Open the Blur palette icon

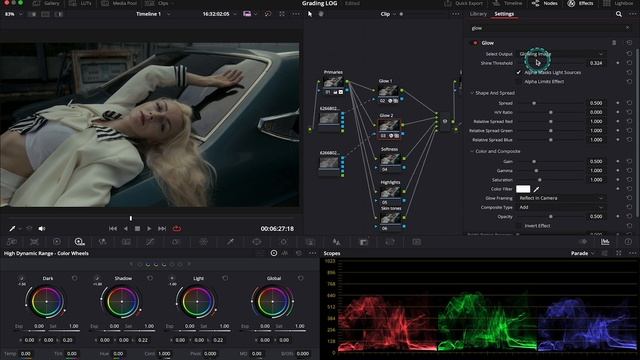click(x=336, y=242)
